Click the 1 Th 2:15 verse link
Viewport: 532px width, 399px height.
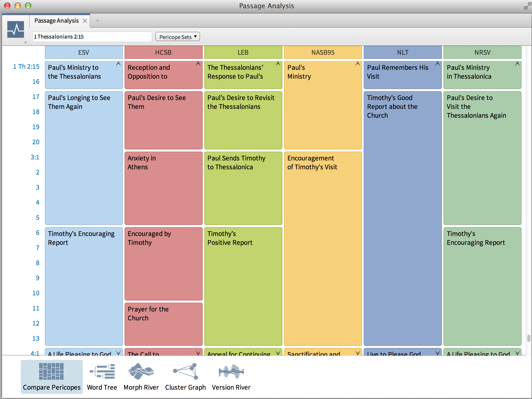point(26,67)
